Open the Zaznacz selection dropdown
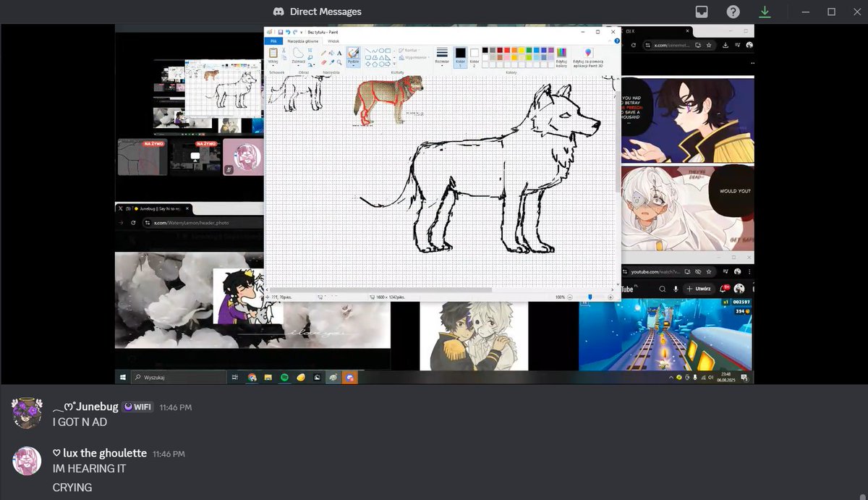 pos(298,64)
